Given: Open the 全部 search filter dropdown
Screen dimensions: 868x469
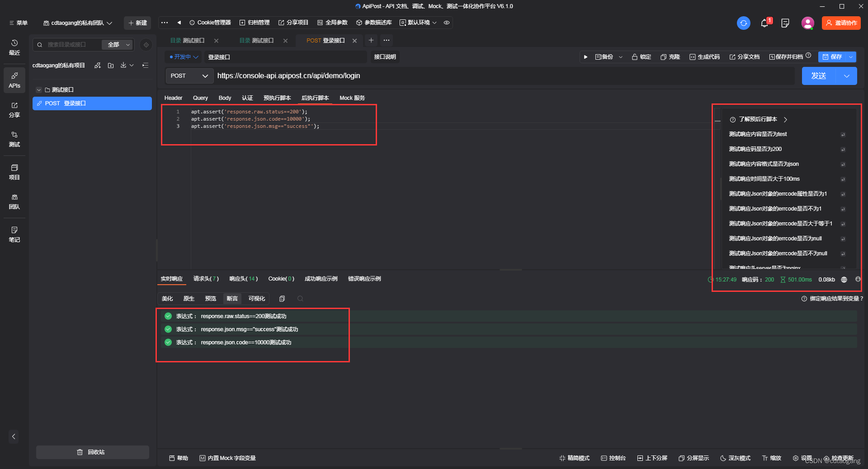Looking at the screenshot, I should (118, 45).
